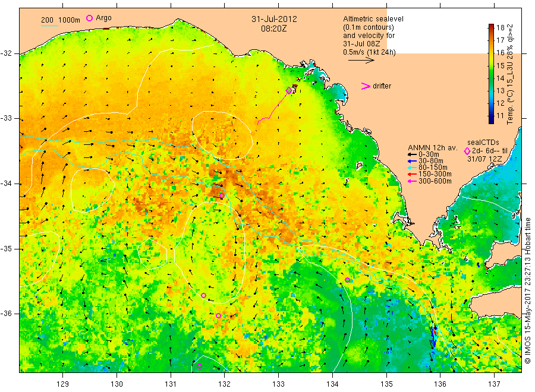
Task: Click the sealCTDs magenta diamond legend symbol
Action: [x=467, y=151]
